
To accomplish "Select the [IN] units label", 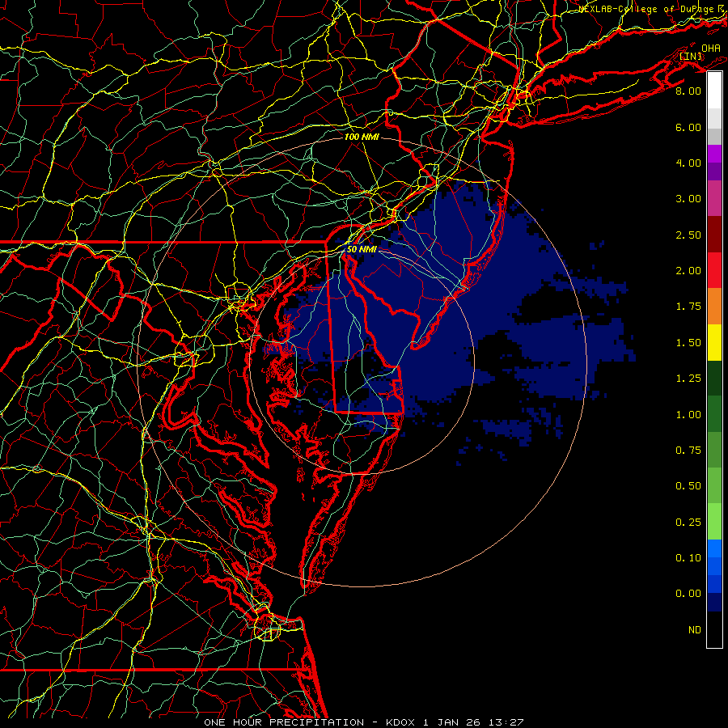I will click(691, 56).
